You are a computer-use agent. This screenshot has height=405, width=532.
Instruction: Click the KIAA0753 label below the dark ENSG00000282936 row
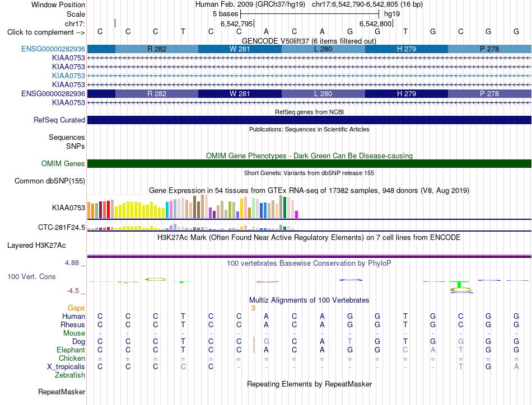[x=68, y=102]
